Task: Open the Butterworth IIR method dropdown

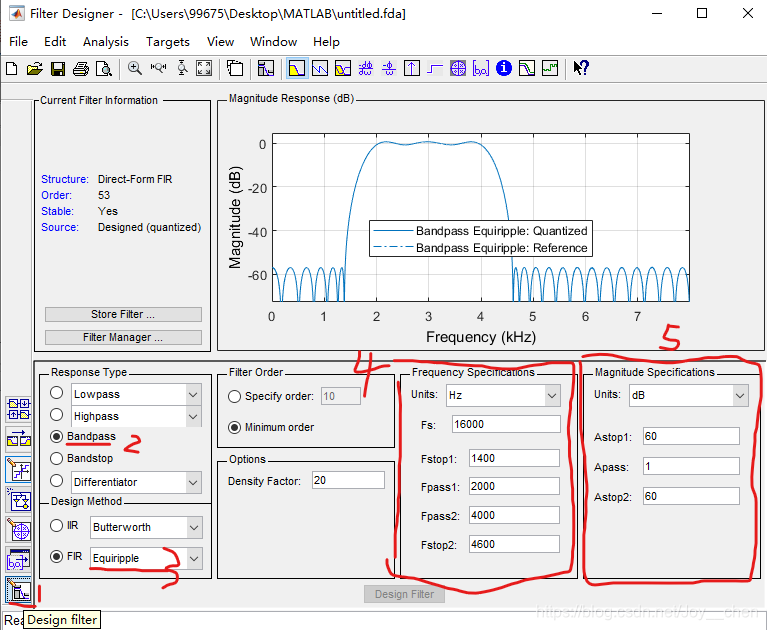Action: click(x=194, y=527)
